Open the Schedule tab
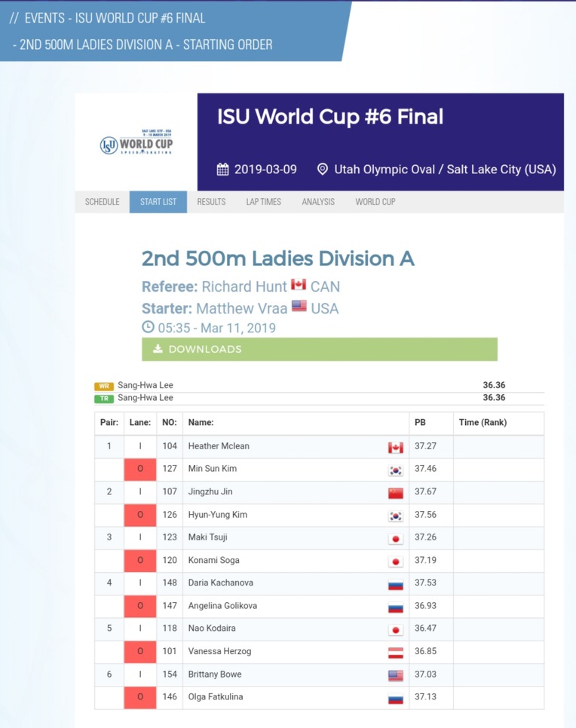576x728 pixels. [103, 202]
